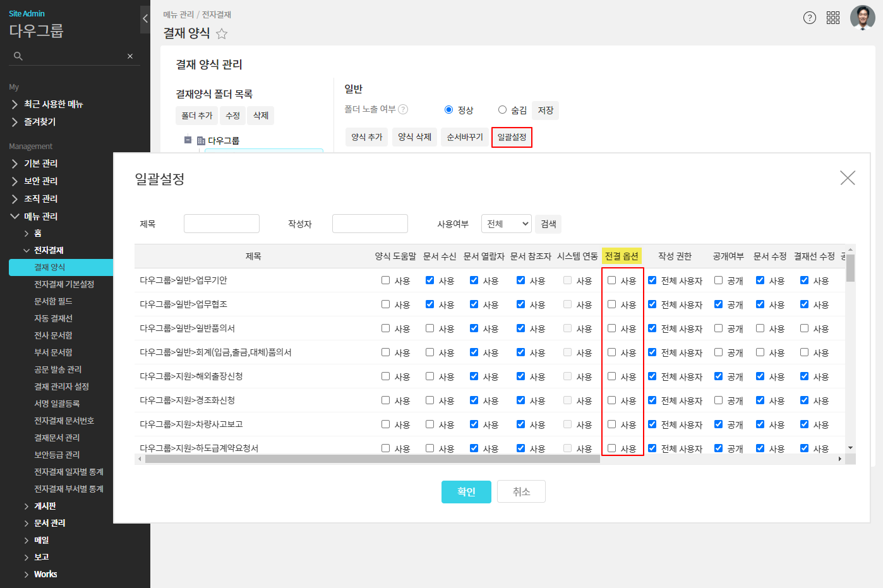The height and width of the screenshot is (588, 883).
Task: Collapse the 전자결재 submenu
Action: pyautogui.click(x=27, y=250)
